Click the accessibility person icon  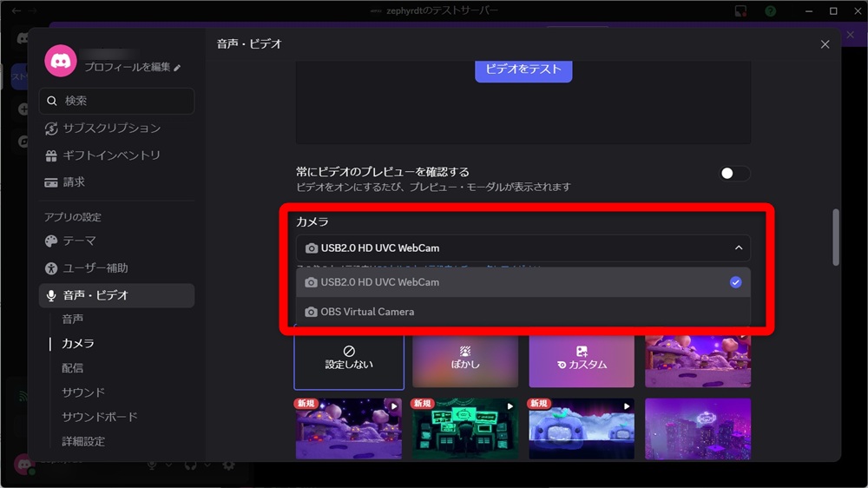[x=51, y=268]
